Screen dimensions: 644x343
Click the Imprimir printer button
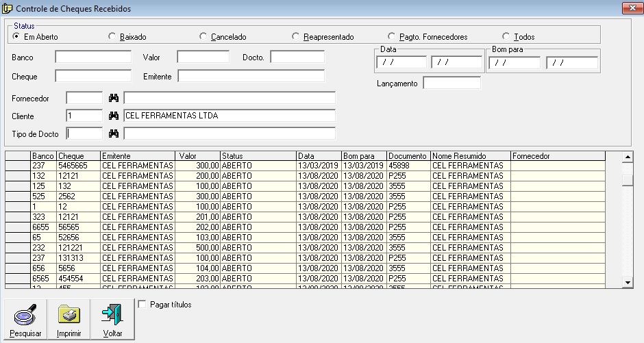tap(69, 319)
